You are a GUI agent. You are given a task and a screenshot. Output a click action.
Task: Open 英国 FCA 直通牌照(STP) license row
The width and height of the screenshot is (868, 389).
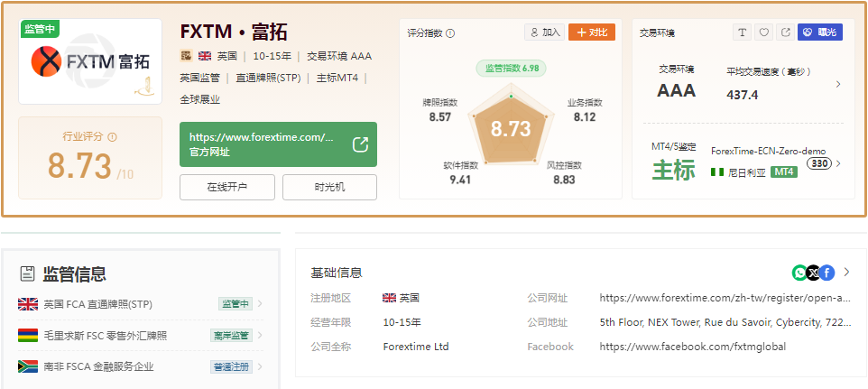pos(141,304)
